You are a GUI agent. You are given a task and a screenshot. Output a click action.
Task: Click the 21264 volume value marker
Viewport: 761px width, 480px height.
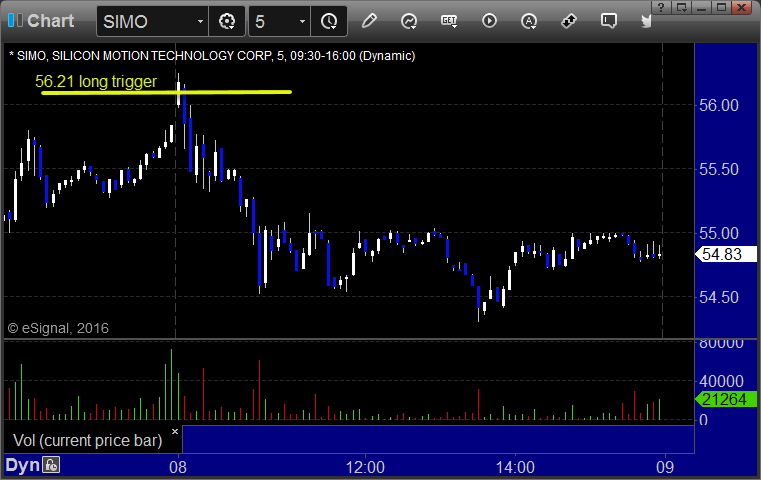pyautogui.click(x=726, y=399)
